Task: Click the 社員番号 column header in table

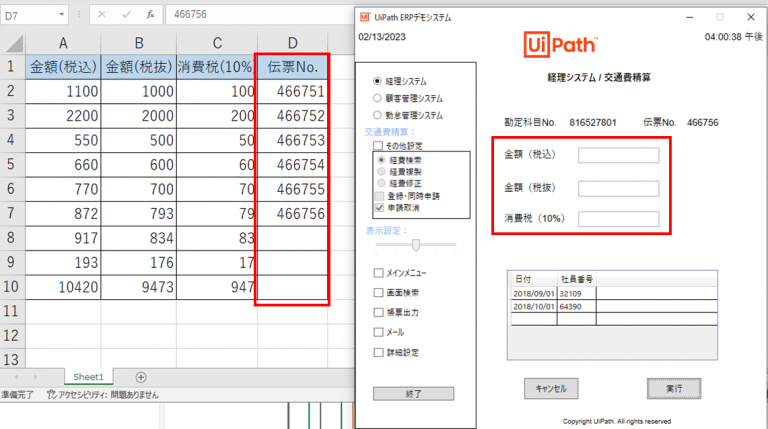Action: pyautogui.click(x=576, y=279)
